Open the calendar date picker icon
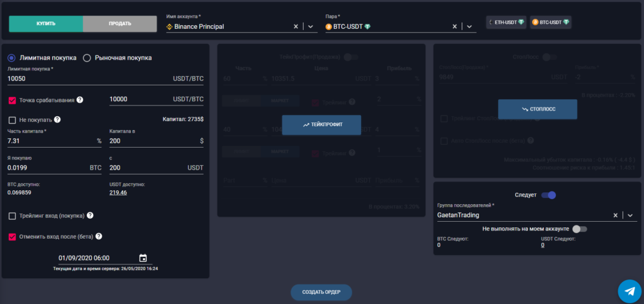Viewport: 644px width, 304px height. [x=143, y=258]
